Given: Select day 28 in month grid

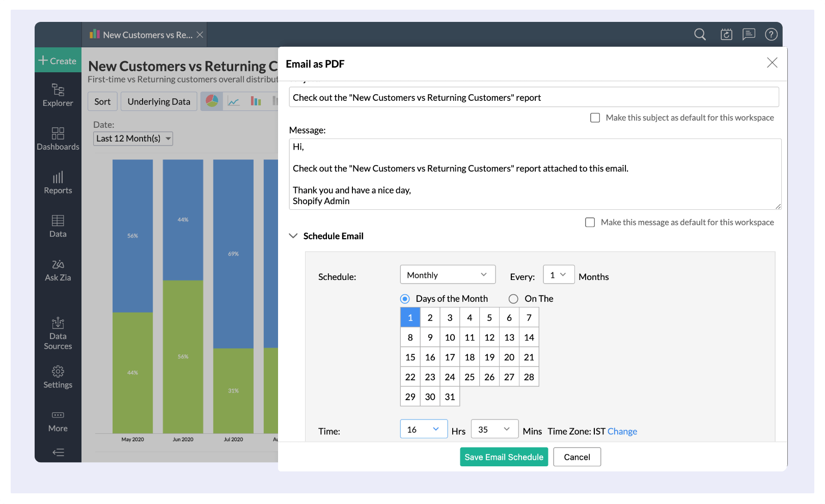Looking at the screenshot, I should click(529, 377).
